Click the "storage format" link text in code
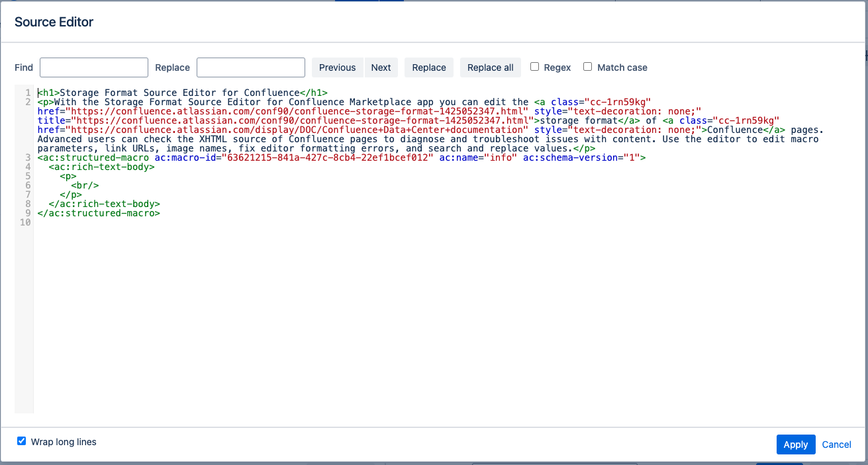Screen dimensions: 868x465 (x=579, y=120)
